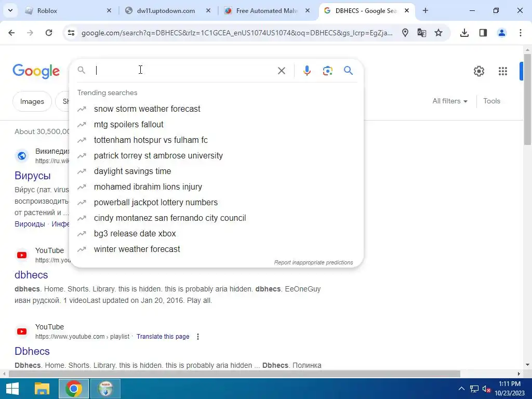Reload the current page
Viewport: 532px width, 399px height.
pyautogui.click(x=49, y=33)
